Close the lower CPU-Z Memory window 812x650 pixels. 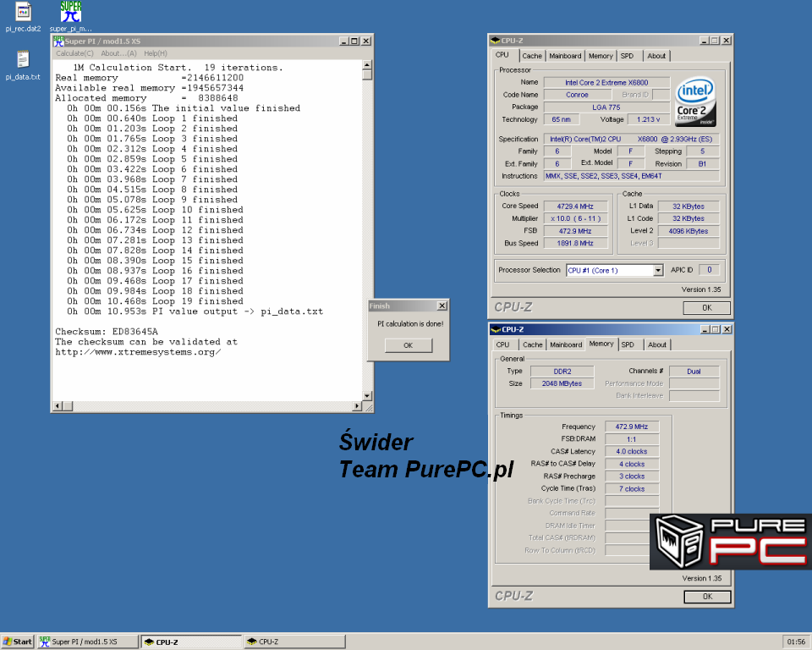pyautogui.click(x=727, y=329)
